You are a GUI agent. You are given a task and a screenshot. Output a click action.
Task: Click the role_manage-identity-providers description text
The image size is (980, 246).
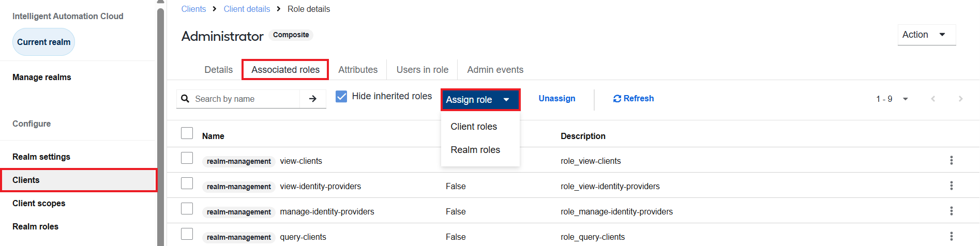coord(616,211)
